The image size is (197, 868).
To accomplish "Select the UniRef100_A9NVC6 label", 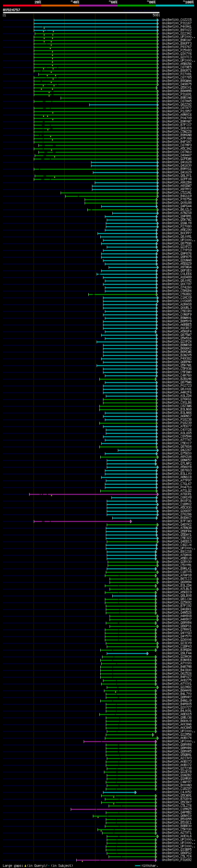I will click(177, 115).
